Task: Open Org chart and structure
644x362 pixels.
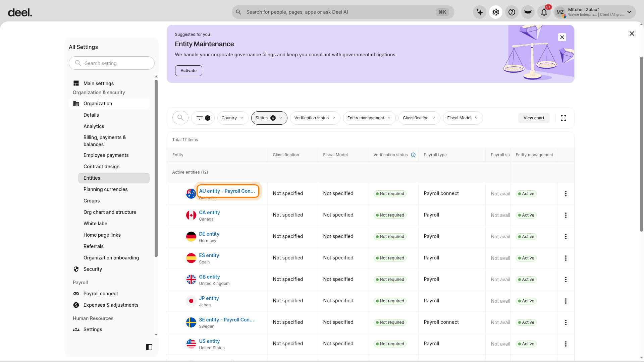Action: (110, 212)
